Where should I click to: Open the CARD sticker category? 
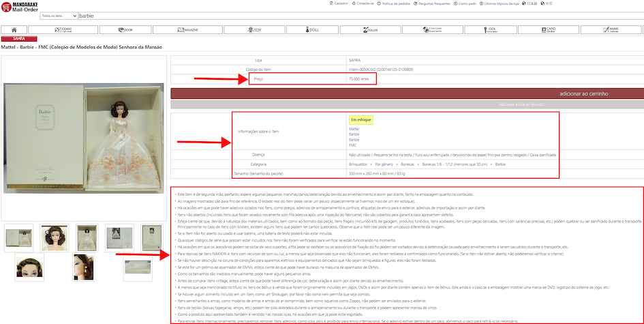(x=548, y=29)
